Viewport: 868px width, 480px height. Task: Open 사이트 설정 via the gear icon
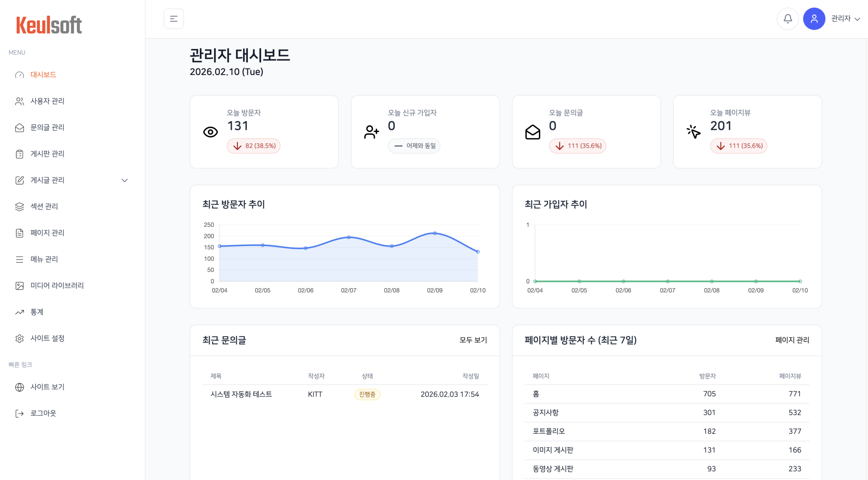tap(19, 338)
